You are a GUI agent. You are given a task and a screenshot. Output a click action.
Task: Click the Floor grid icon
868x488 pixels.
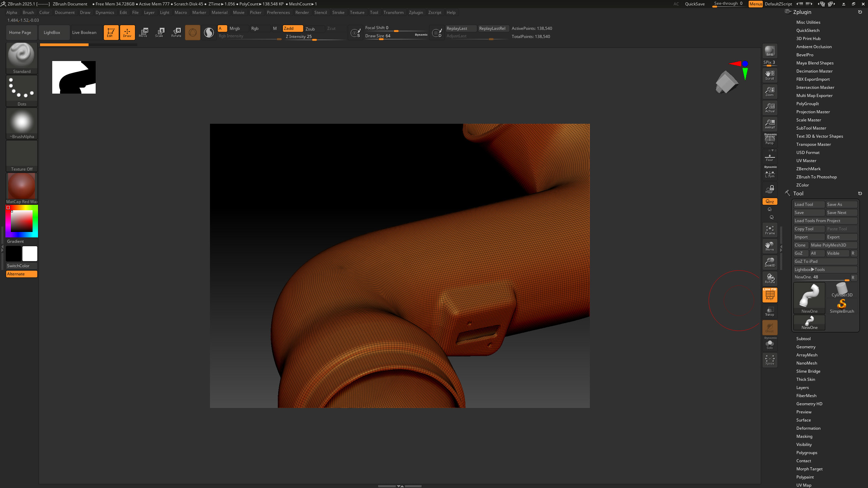click(x=770, y=157)
